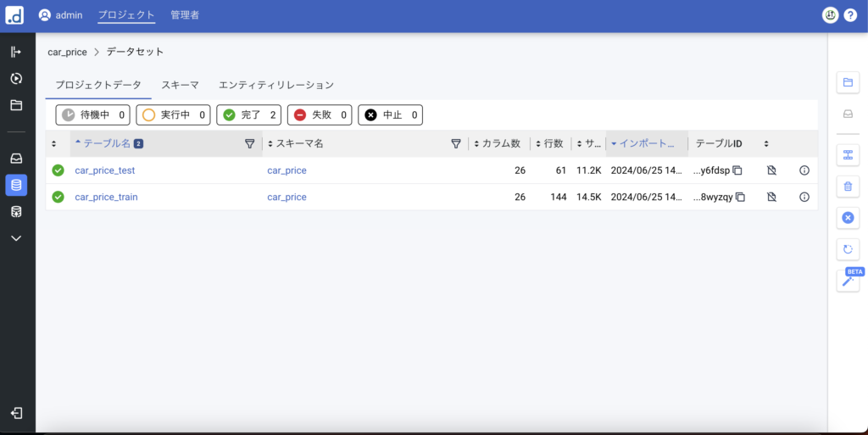Screen dimensions: 868x435
Task: Open the inbox tray icon in left sidebar
Action: coord(16,159)
